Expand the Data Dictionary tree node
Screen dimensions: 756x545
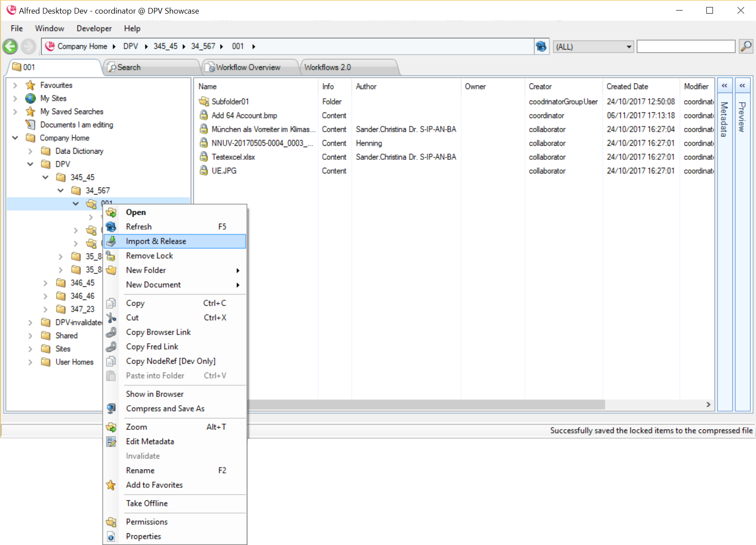click(x=30, y=151)
